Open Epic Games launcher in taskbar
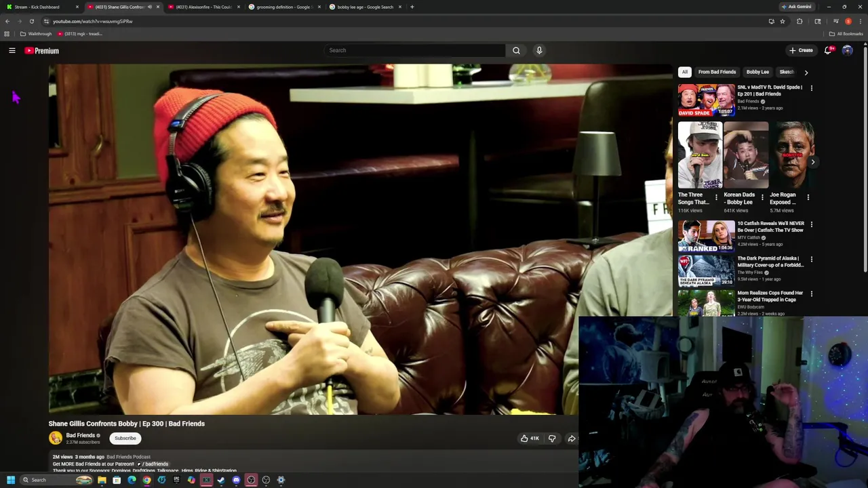 click(x=176, y=480)
